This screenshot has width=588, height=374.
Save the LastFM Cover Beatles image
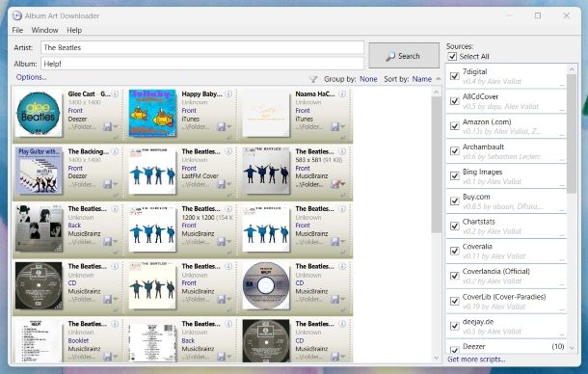pyautogui.click(x=222, y=184)
